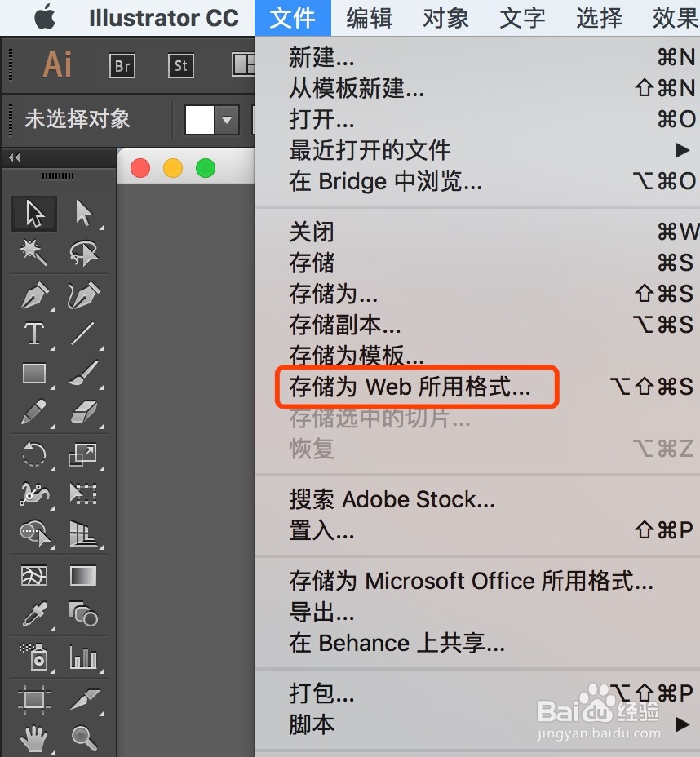Select the Gradient tool
The height and width of the screenshot is (757, 700).
pos(83,576)
